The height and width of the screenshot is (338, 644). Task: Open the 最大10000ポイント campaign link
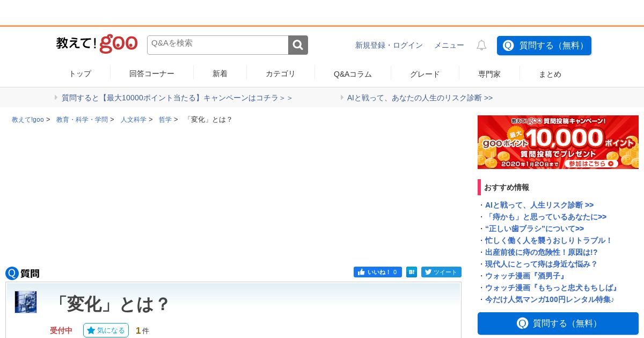[x=177, y=98]
